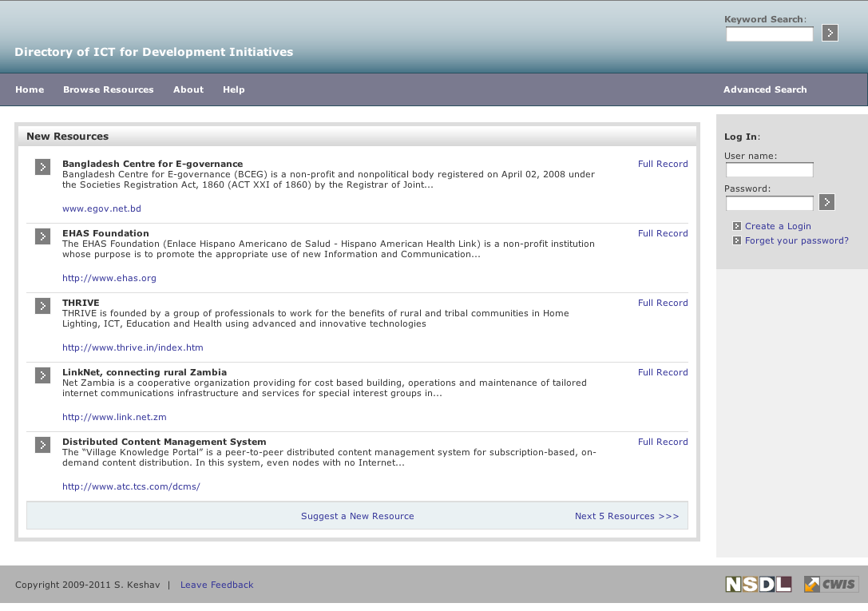868x611 pixels.
Task: Open Advanced Search
Action: pyautogui.click(x=765, y=89)
